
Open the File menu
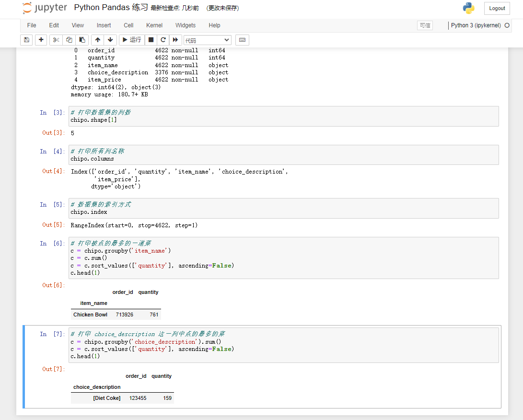pos(32,25)
